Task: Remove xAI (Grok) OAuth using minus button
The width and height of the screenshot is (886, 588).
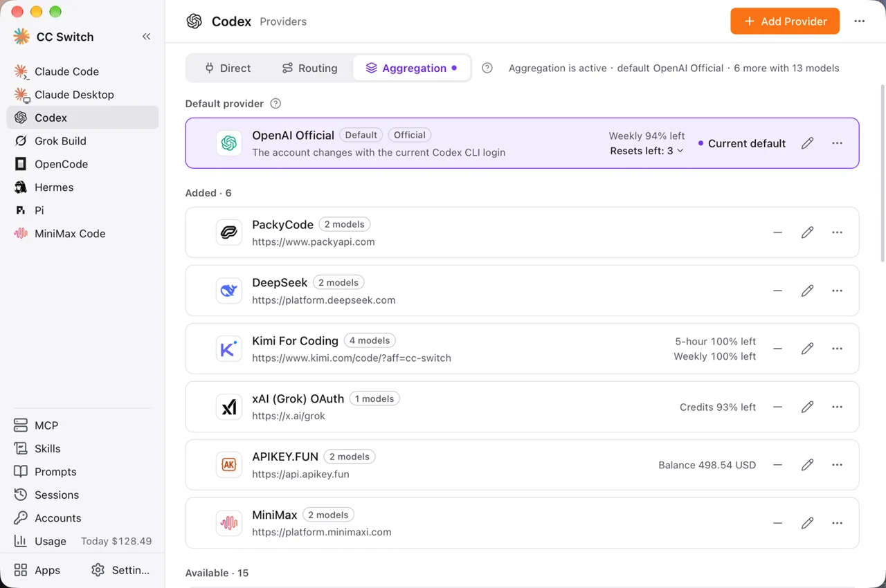Action: coord(777,407)
